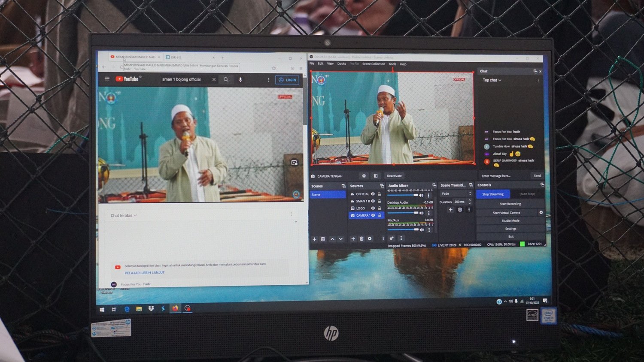The width and height of the screenshot is (644, 362).
Task: Remove the selected scene using the trash icon
Action: click(323, 239)
